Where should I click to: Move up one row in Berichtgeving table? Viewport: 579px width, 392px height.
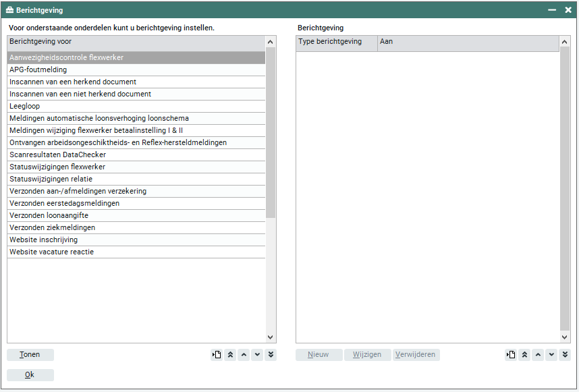[538, 355]
